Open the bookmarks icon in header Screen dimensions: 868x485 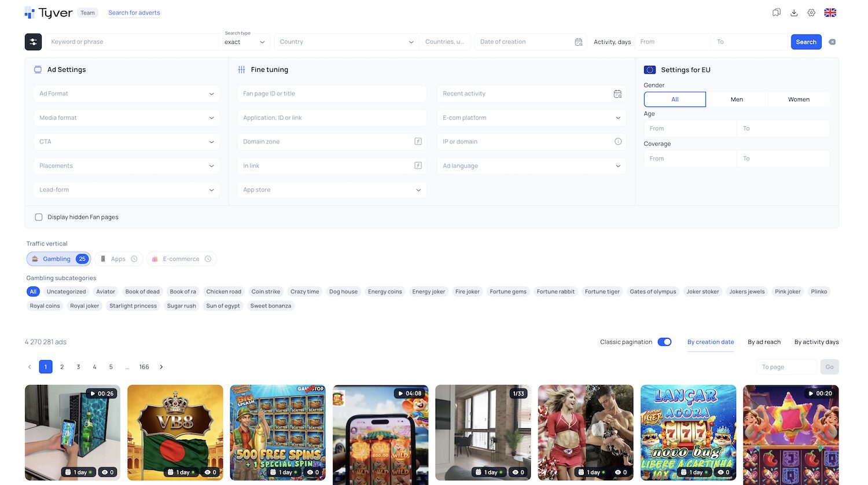[x=777, y=13]
